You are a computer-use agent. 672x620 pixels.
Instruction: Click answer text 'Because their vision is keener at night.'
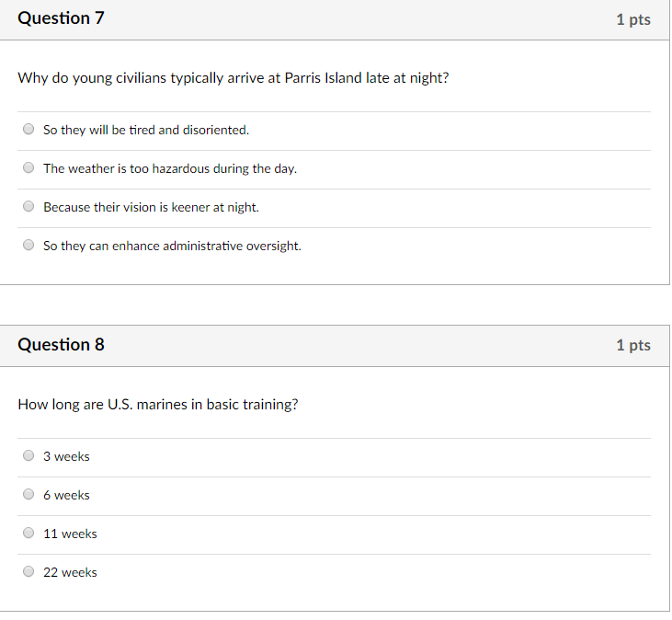click(x=152, y=208)
